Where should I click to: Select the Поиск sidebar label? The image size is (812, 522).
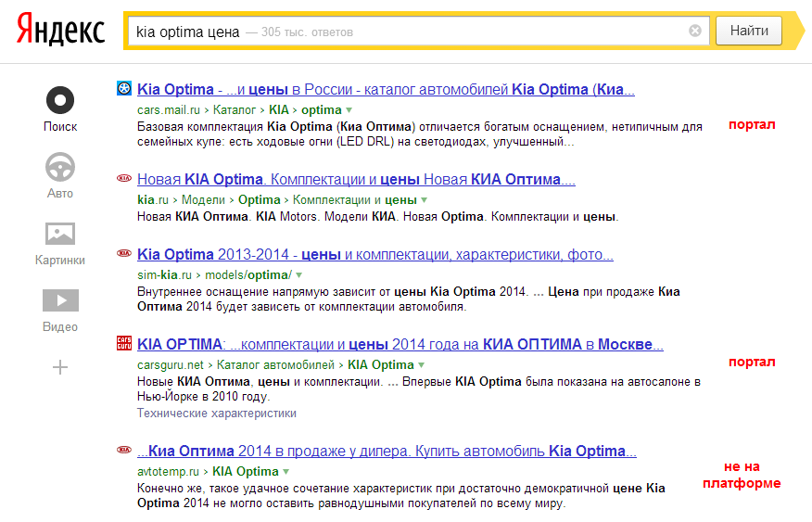point(60,126)
